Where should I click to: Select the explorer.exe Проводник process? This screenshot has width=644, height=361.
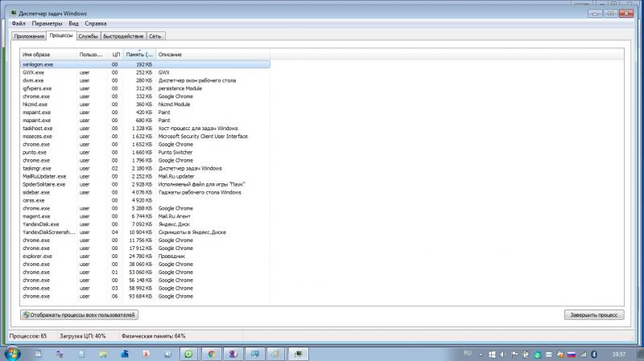[x=145, y=256]
